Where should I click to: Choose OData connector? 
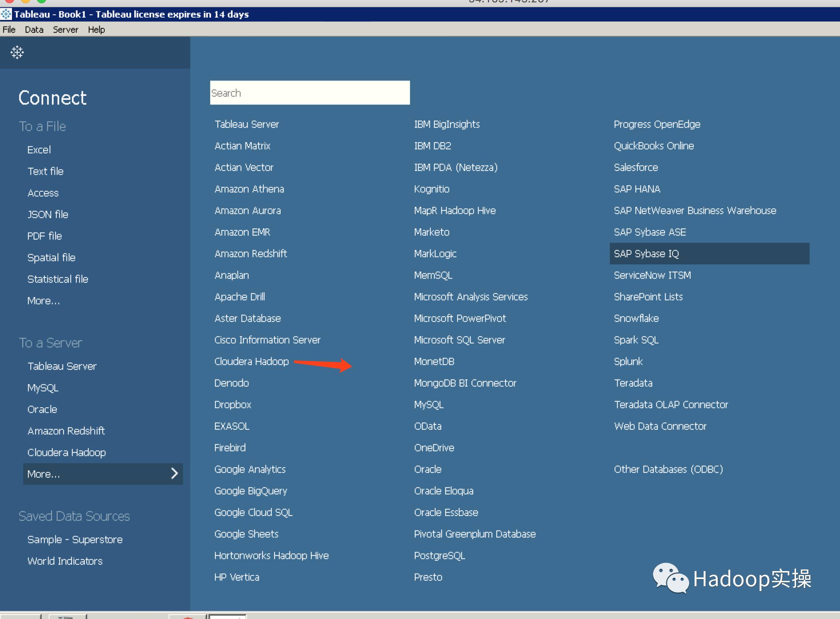pos(428,426)
